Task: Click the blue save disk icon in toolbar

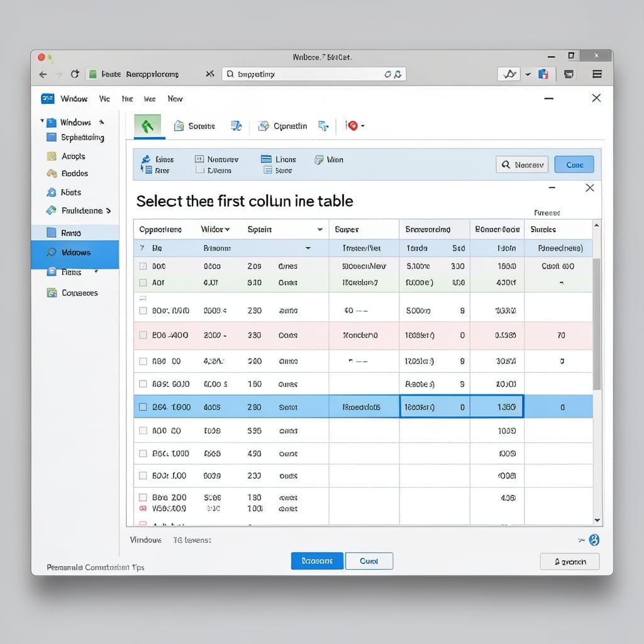Action: (x=543, y=74)
